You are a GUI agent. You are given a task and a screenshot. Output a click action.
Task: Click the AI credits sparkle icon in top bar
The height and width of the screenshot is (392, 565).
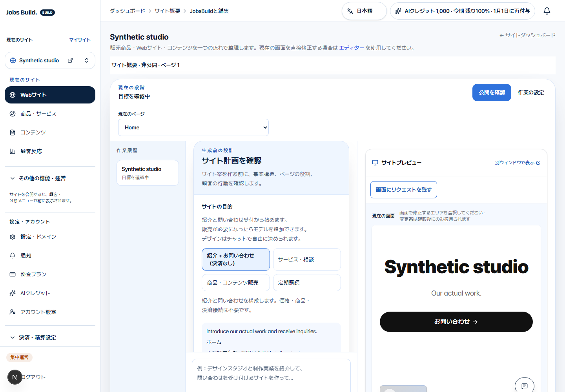click(398, 11)
